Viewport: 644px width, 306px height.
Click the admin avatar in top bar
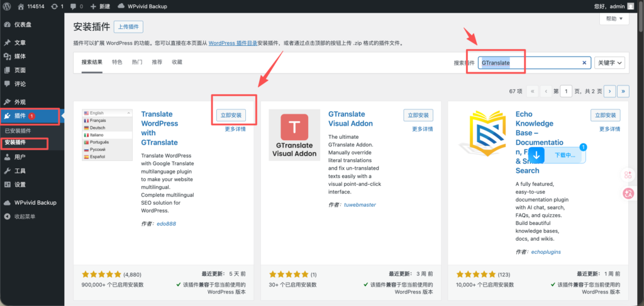pyautogui.click(x=630, y=6)
